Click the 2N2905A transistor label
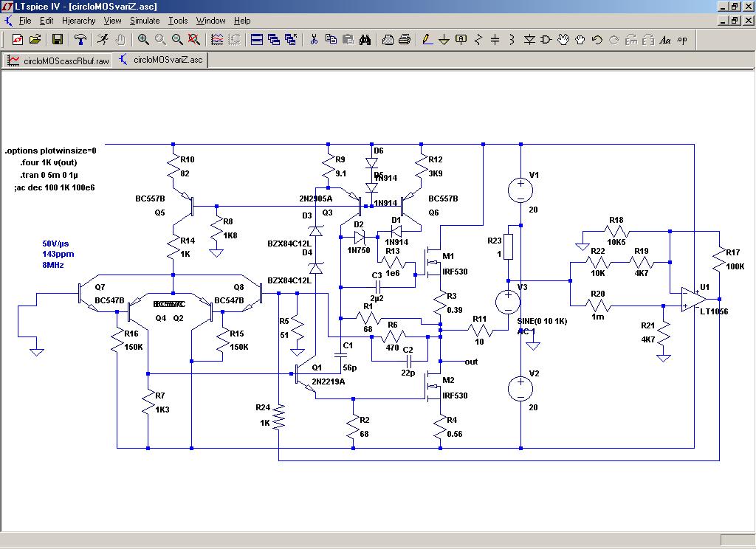The height and width of the screenshot is (549, 756). [316, 198]
